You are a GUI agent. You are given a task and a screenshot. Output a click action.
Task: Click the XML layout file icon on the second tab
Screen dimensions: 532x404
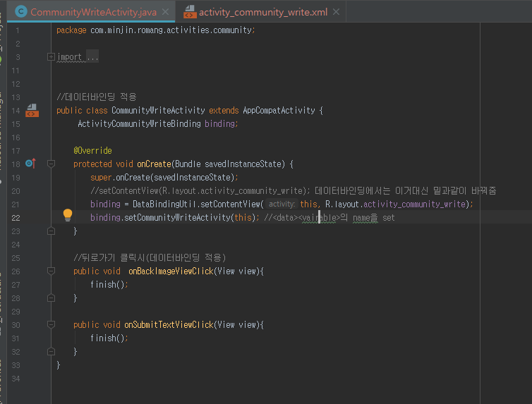(x=190, y=12)
